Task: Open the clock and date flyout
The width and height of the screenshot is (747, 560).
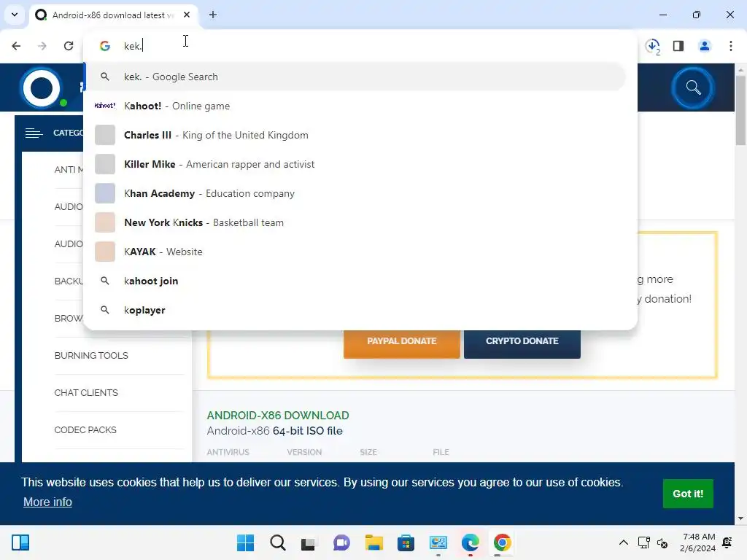Action: coord(697,542)
